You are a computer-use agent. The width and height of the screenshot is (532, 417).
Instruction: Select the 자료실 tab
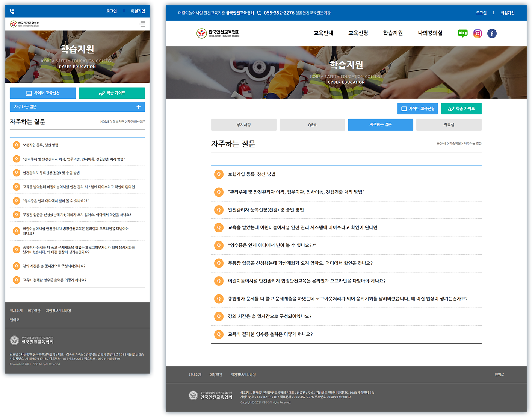tap(449, 125)
